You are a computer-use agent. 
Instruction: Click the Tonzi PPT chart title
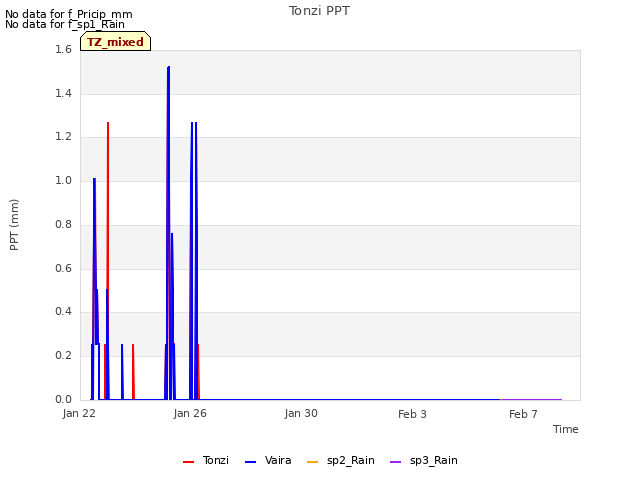(x=319, y=11)
